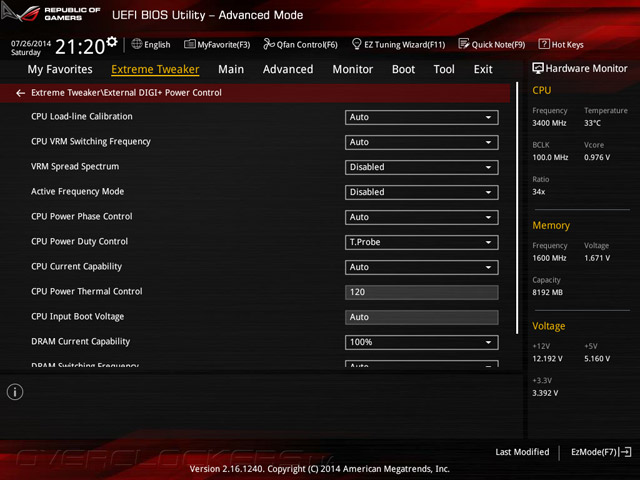The width and height of the screenshot is (640, 480).
Task: Click the 8192 MB capacity value
Action: click(547, 292)
